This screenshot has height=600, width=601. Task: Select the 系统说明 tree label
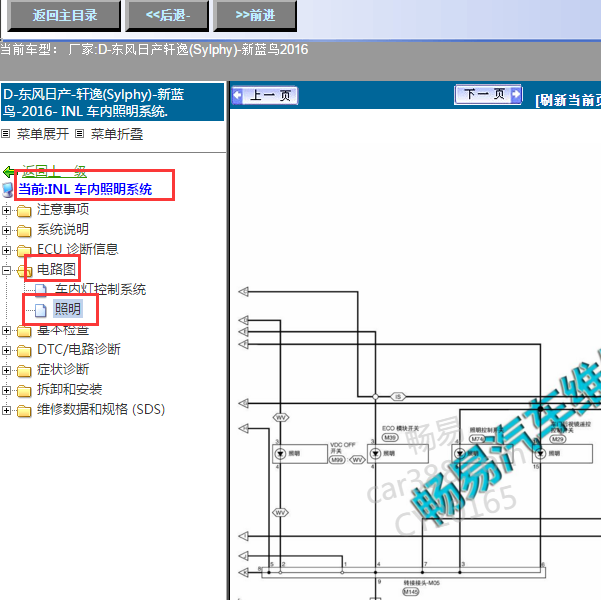(63, 229)
